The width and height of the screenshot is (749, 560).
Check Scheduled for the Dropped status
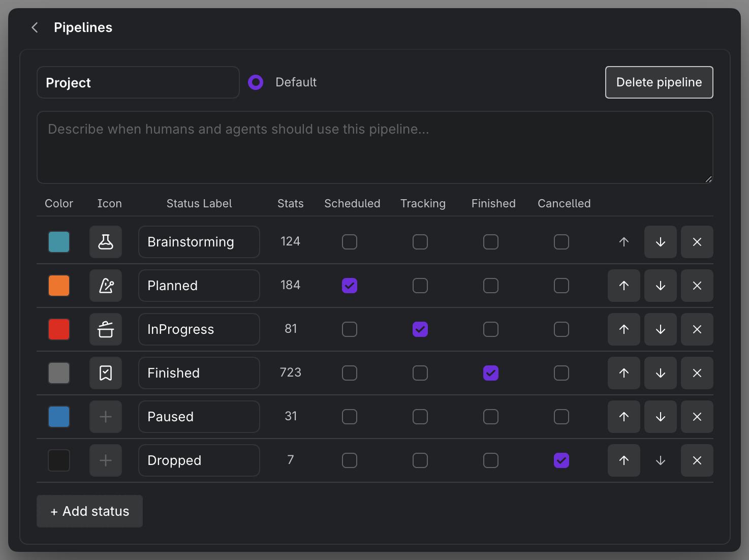tap(350, 460)
